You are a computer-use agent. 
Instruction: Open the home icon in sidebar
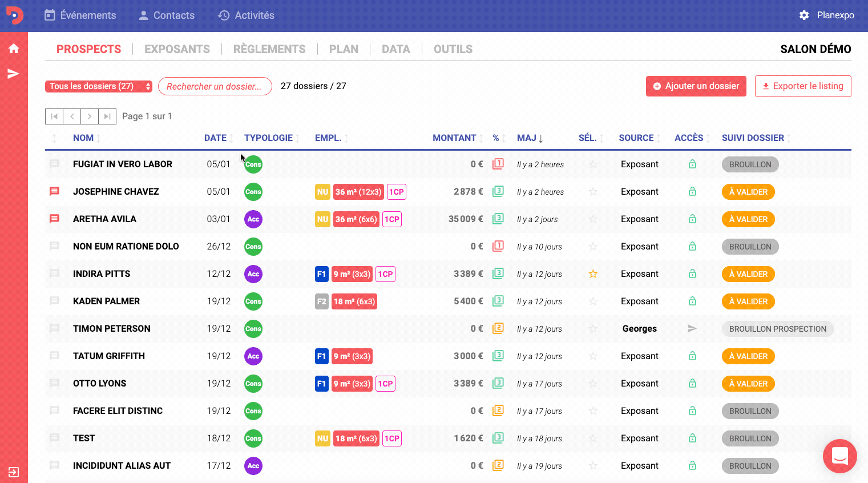[x=14, y=49]
